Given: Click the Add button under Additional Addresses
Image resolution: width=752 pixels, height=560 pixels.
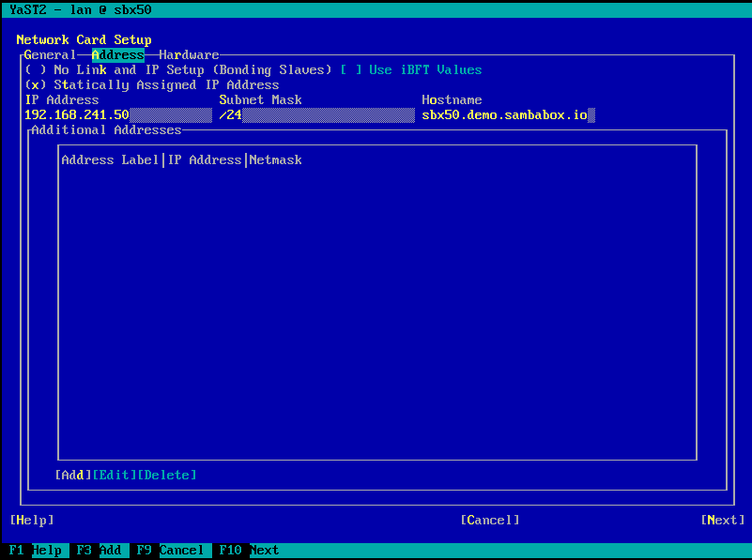Looking at the screenshot, I should (73, 476).
